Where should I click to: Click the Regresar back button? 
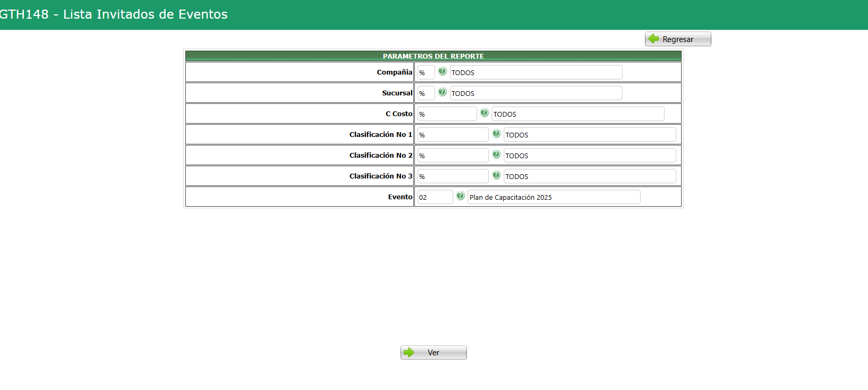click(678, 39)
